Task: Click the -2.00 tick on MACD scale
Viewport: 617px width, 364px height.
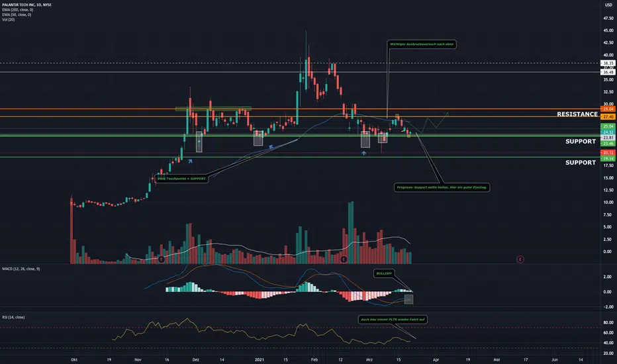Action: pyautogui.click(x=608, y=307)
